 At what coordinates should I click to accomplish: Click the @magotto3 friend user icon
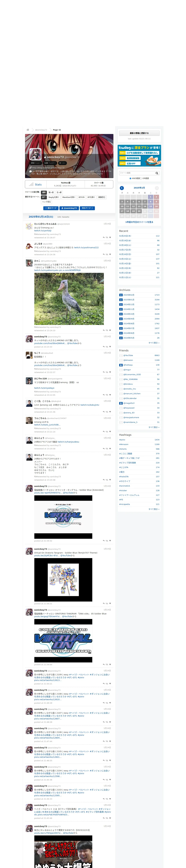121,403
